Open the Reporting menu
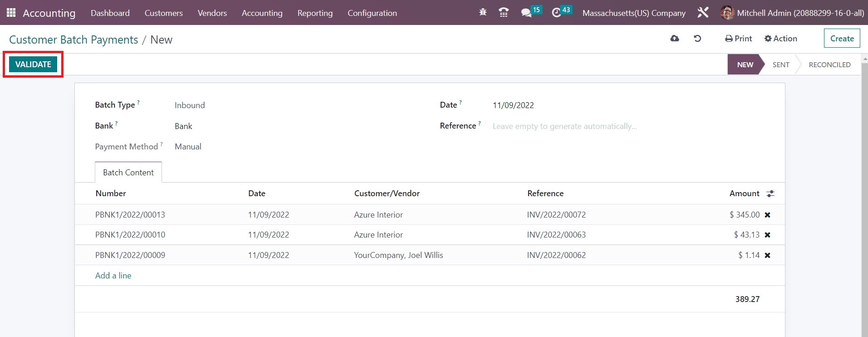Viewport: 868px width, 337px height. coord(315,13)
